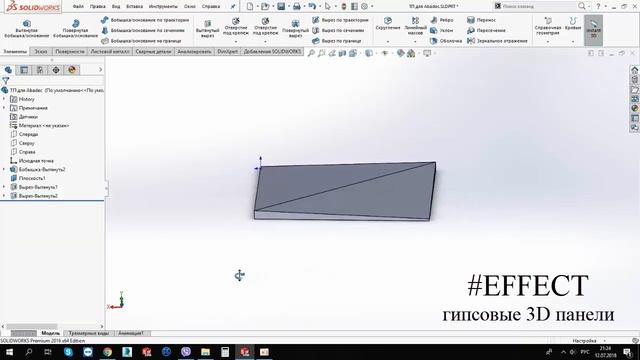640x360 pixels.
Task: Open the DisplayManager appearance tab
Action: click(x=72, y=70)
